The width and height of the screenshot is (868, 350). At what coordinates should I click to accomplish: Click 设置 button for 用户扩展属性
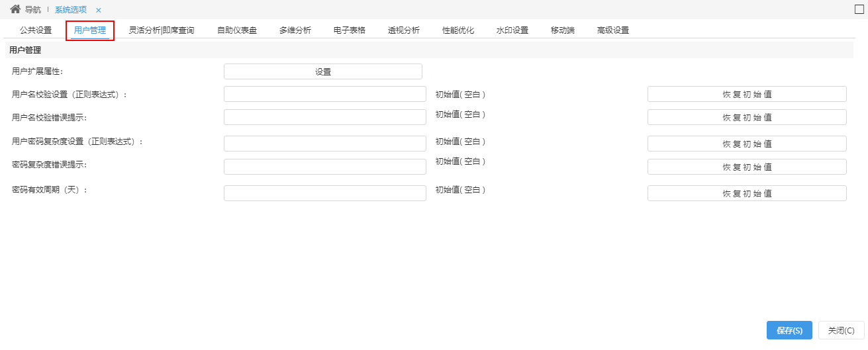point(323,71)
